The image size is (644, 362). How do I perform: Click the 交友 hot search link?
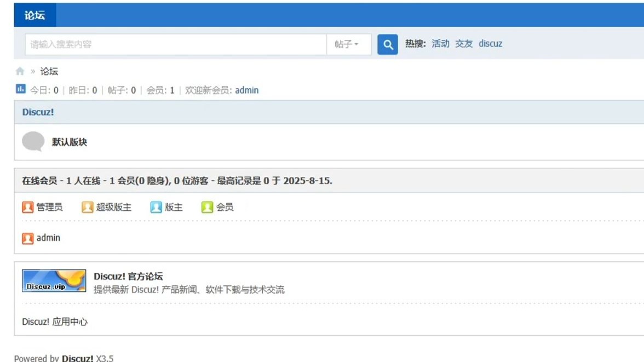(x=464, y=44)
